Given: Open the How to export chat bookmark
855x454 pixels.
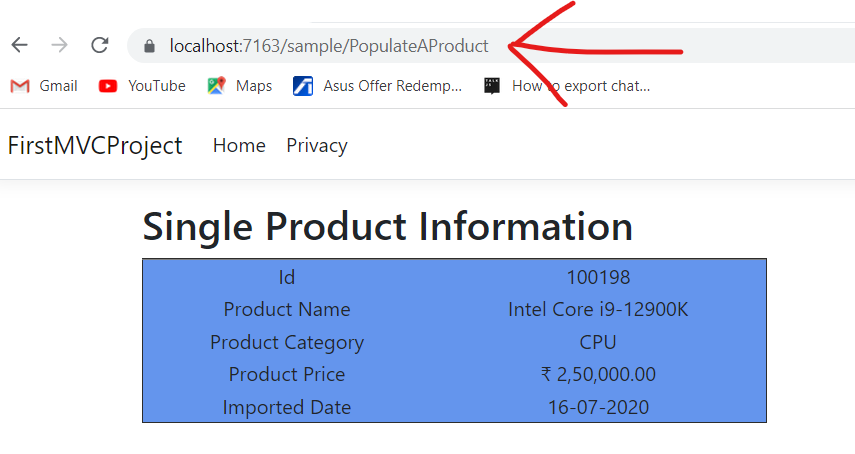Looking at the screenshot, I should (566, 86).
